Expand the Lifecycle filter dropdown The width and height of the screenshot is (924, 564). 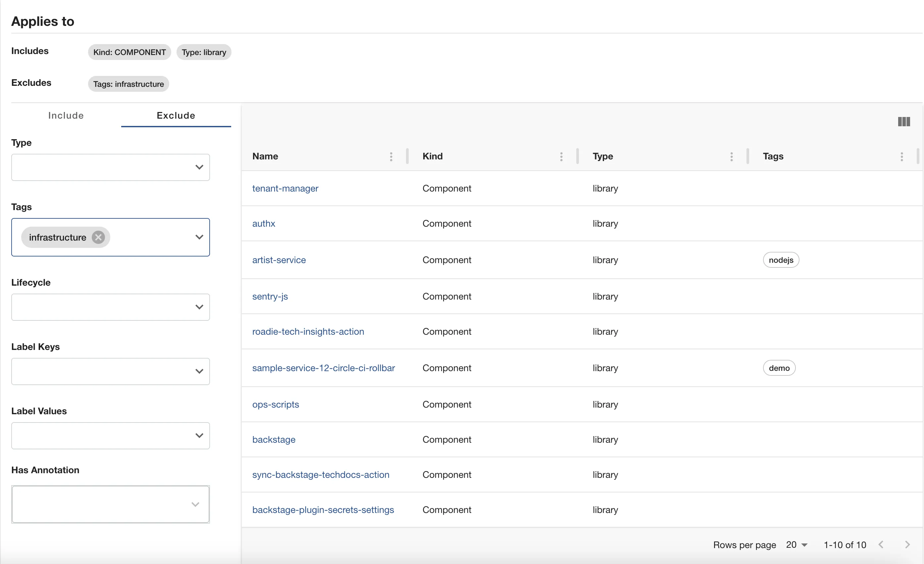199,307
